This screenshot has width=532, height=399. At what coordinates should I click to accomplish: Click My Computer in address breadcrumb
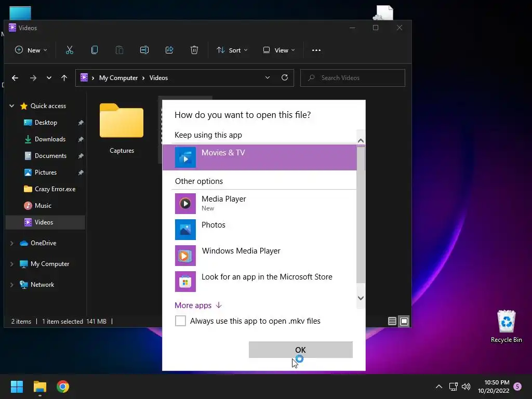[118, 78]
